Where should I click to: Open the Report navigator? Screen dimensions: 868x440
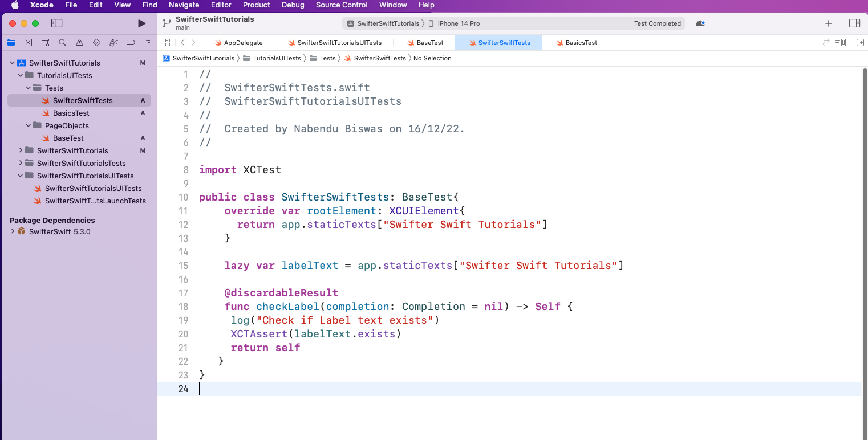pos(148,43)
